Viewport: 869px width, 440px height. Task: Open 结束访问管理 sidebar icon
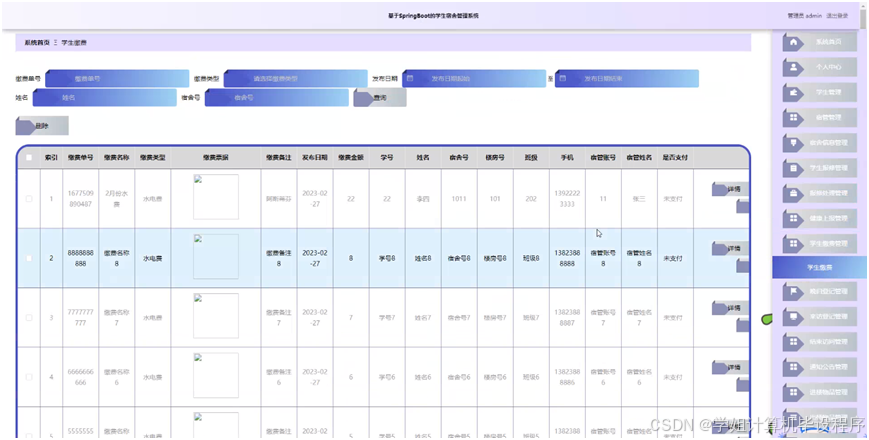(x=794, y=342)
